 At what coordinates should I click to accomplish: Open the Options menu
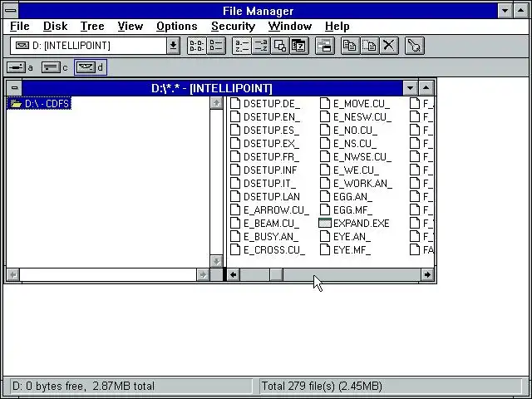point(177,26)
